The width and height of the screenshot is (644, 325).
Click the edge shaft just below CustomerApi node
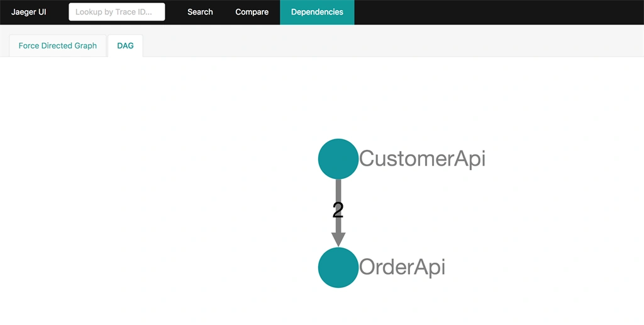click(338, 190)
